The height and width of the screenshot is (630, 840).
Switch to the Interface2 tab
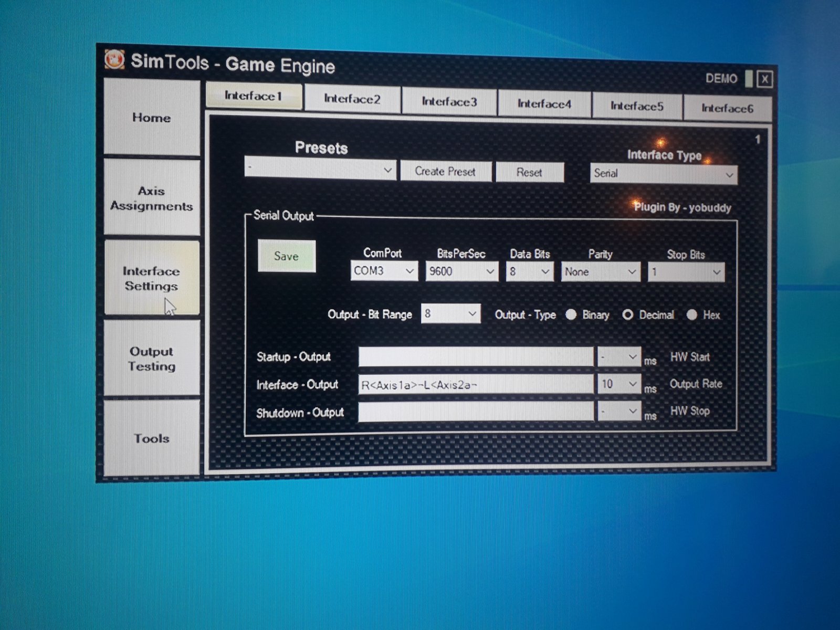352,99
